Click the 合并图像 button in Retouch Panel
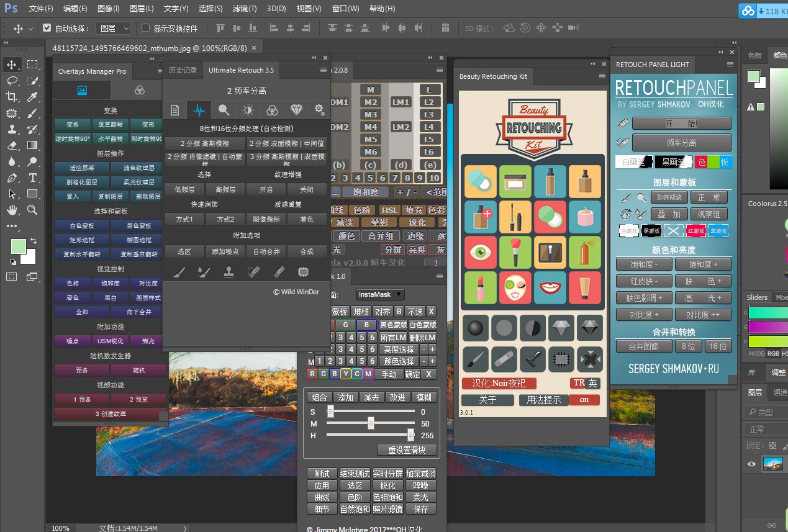Viewport: 788px width, 532px height. [643, 346]
